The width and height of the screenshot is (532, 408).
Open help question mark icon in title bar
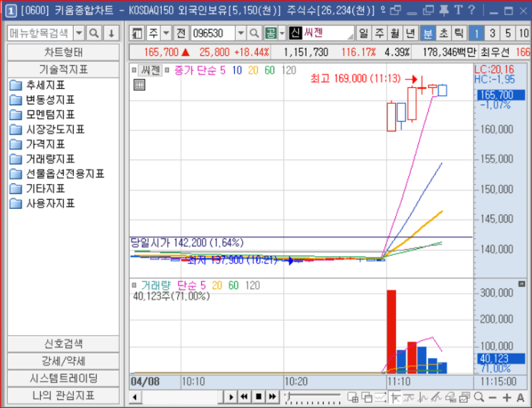pyautogui.click(x=471, y=11)
